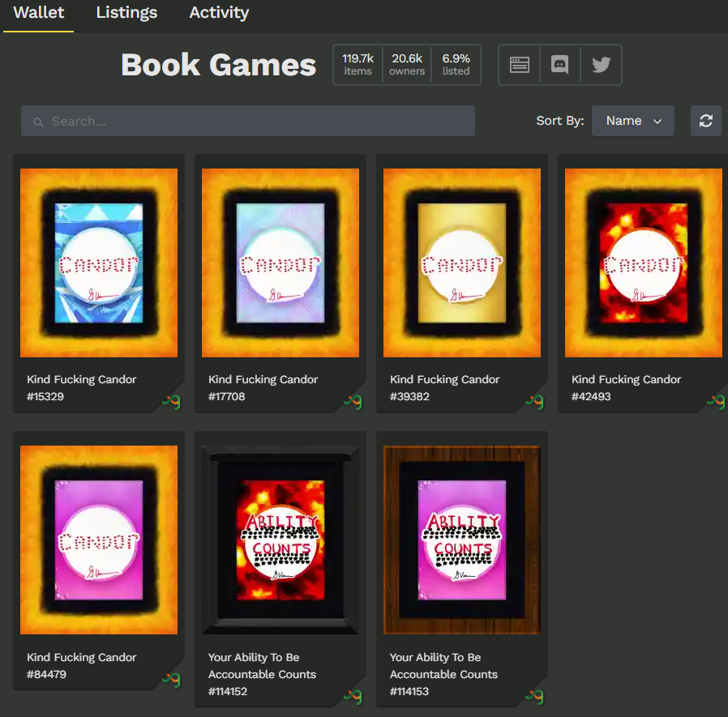Click title text of card #42493
Screen dimensions: 728x717
tap(627, 388)
